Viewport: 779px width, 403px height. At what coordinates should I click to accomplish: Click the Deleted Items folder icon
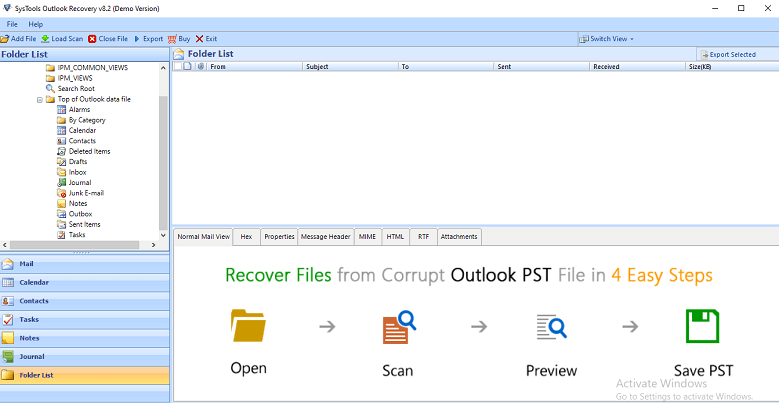coord(62,151)
